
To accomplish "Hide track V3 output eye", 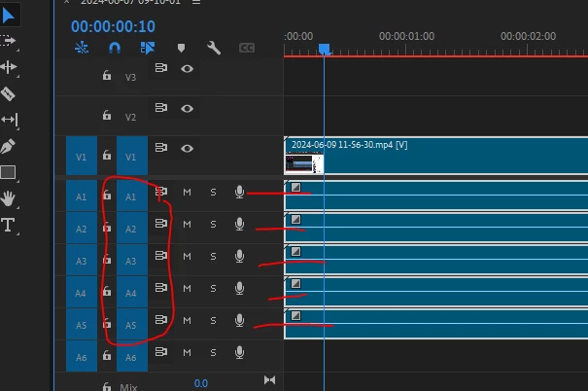I will [x=188, y=69].
